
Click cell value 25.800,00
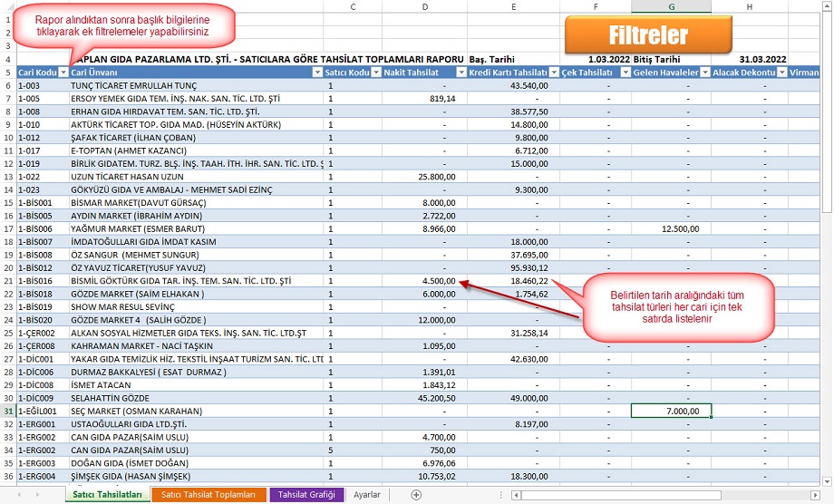point(424,177)
